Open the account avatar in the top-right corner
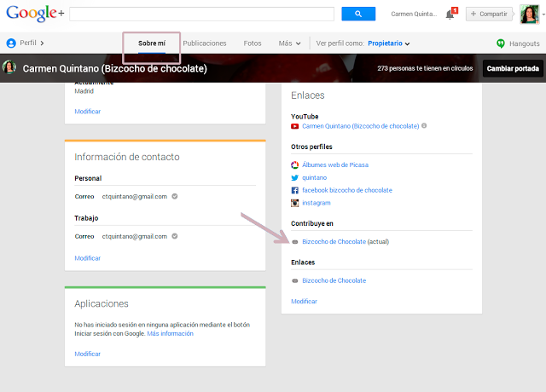Image resolution: width=546 pixels, height=392 pixels. tap(529, 14)
